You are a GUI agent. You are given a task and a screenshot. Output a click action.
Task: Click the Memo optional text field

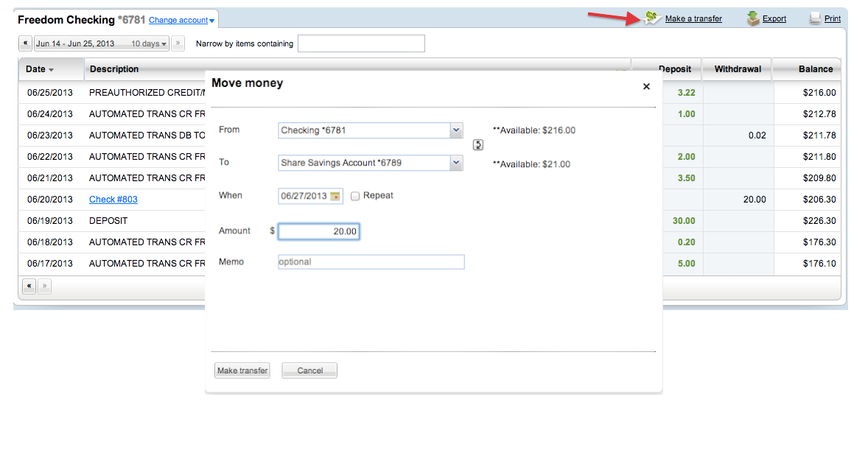tap(371, 261)
